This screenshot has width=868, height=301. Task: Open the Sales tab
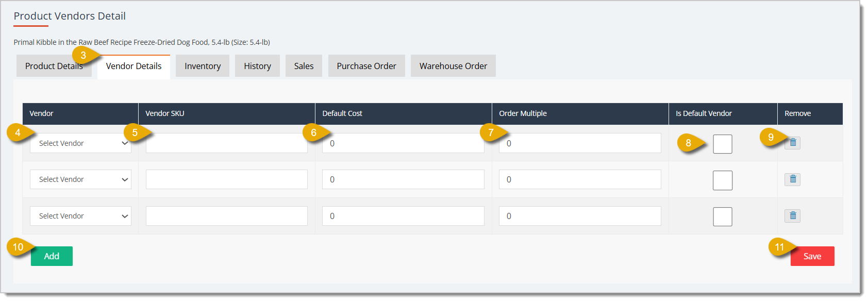point(304,66)
